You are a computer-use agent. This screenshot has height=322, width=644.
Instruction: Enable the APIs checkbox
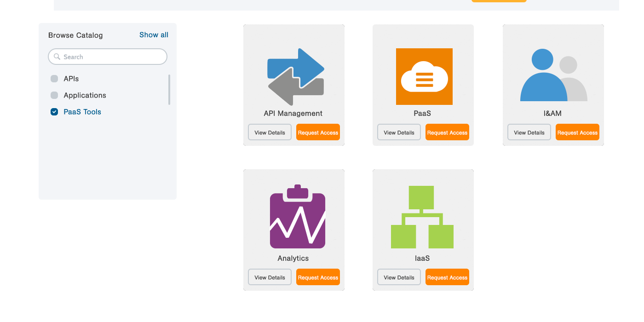click(54, 79)
